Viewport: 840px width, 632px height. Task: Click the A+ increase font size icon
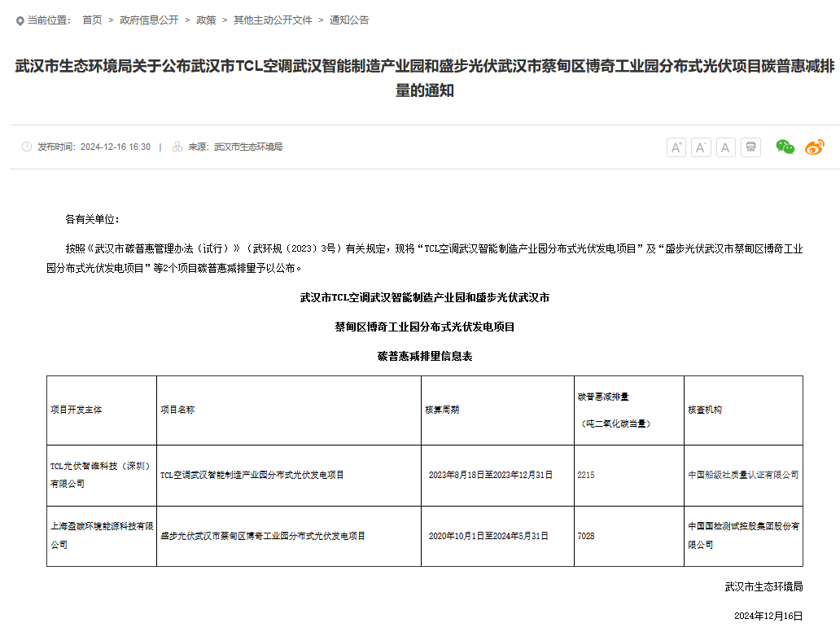pyautogui.click(x=676, y=147)
